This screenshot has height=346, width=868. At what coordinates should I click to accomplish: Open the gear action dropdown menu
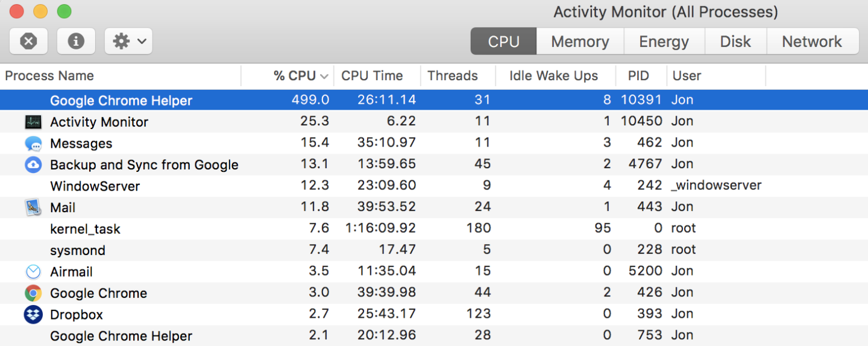[x=128, y=41]
